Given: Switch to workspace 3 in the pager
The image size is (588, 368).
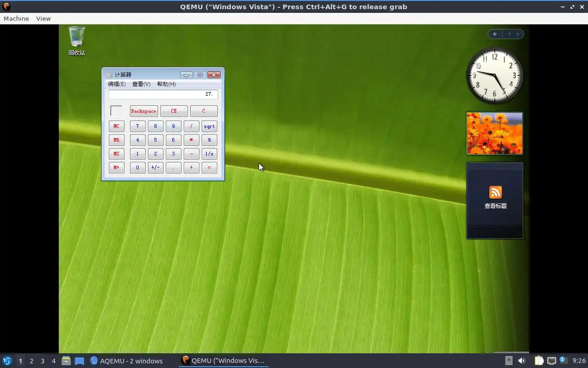Looking at the screenshot, I should pyautogui.click(x=42, y=361).
